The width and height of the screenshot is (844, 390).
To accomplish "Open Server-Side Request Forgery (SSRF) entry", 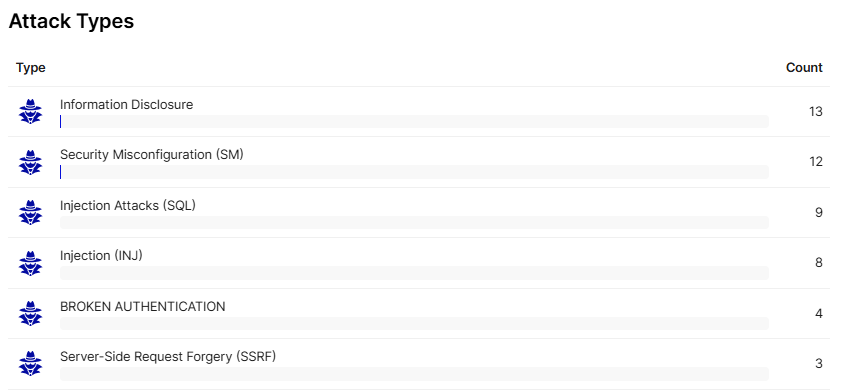I will pos(168,357).
